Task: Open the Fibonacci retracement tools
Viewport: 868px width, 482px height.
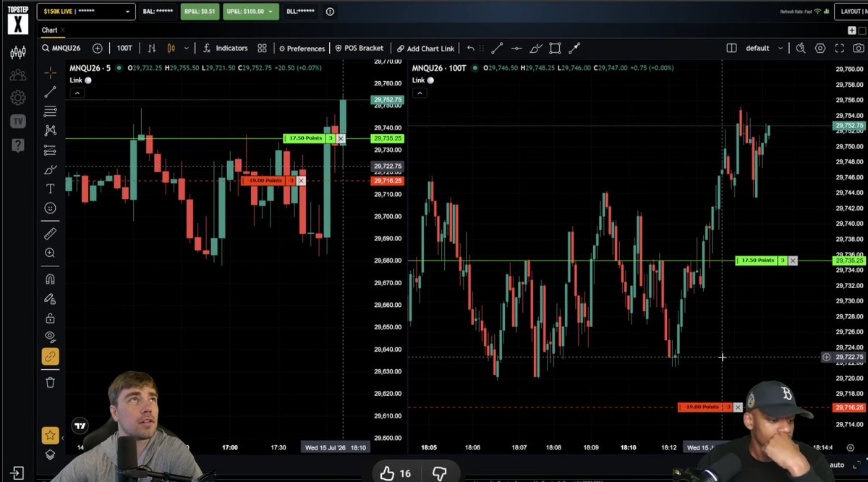Action: (50, 111)
